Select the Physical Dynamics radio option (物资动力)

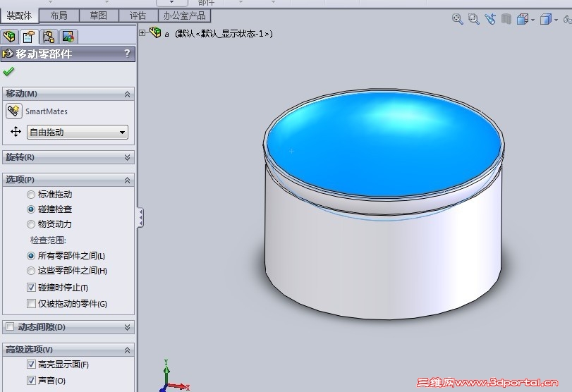[31, 224]
